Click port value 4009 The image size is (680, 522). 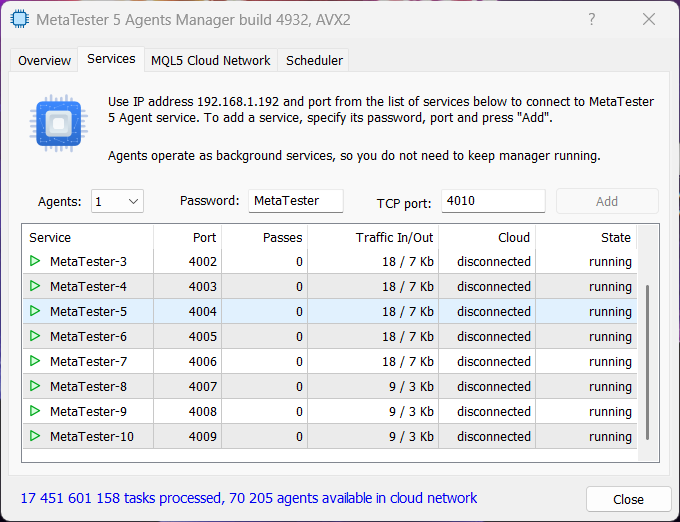203,437
